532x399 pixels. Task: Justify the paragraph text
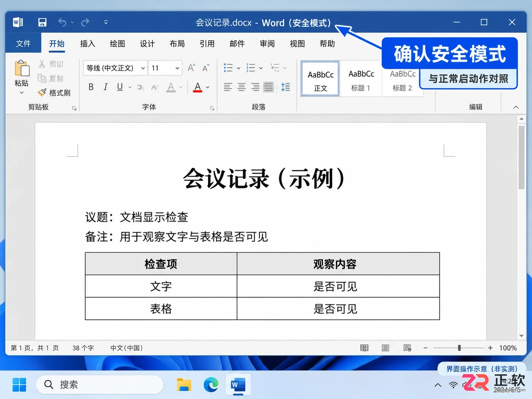pyautogui.click(x=269, y=87)
